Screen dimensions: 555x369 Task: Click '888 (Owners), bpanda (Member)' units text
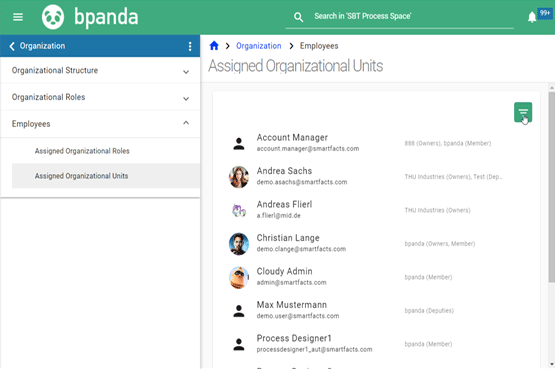coord(448,143)
